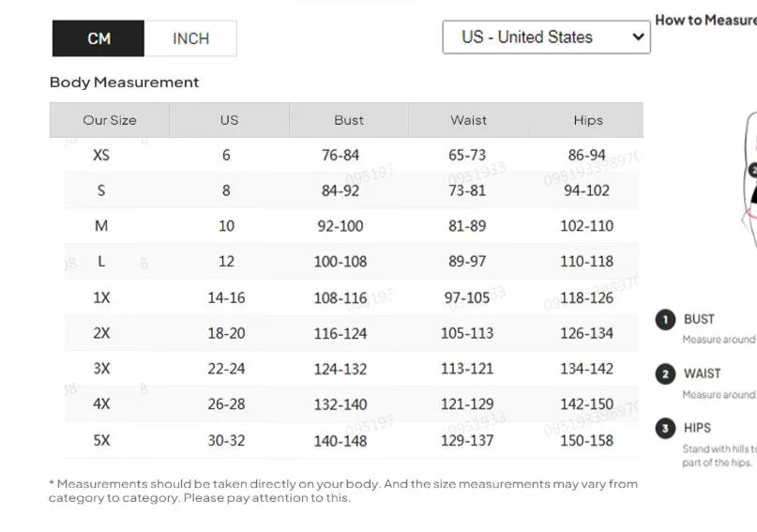Click the Body Measurement title
Screen dimensions: 757x532
[x=124, y=83]
